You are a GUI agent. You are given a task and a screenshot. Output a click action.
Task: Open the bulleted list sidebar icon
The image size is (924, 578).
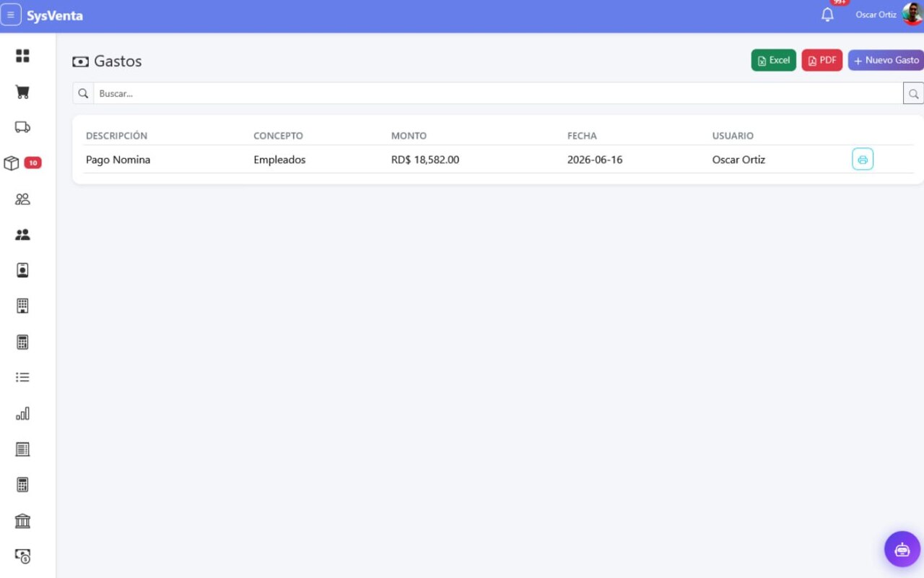[x=22, y=377]
